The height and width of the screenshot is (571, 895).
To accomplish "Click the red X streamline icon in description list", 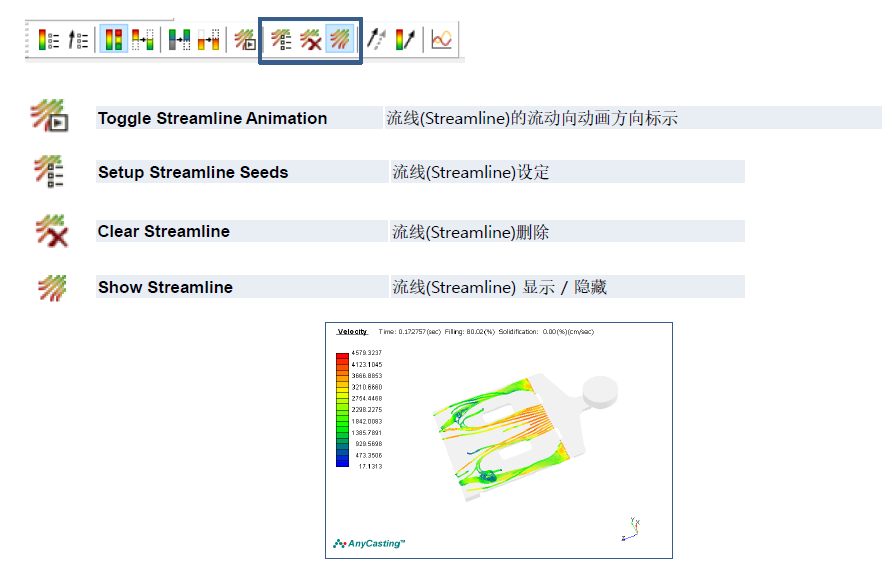I will tap(50, 231).
